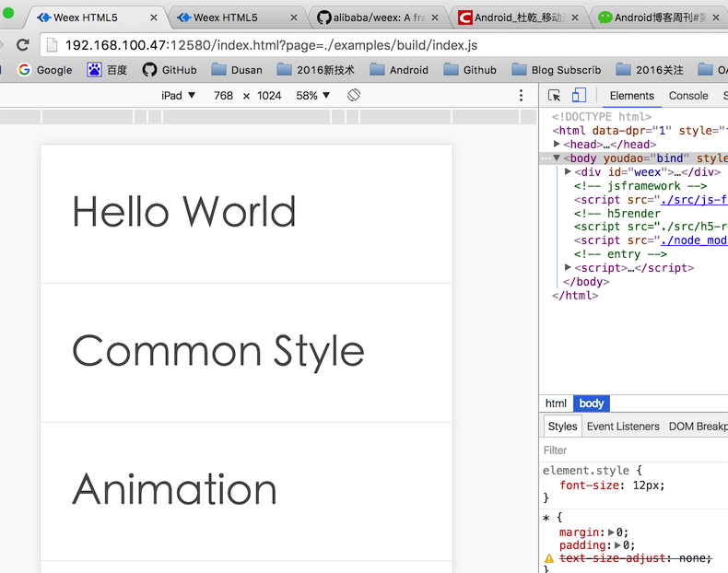Close the Android_杜乾 tab
This screenshot has height=573, width=728.
click(x=575, y=18)
